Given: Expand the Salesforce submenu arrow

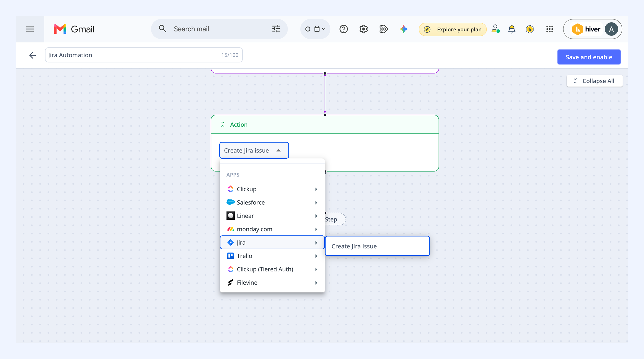Looking at the screenshot, I should [x=316, y=202].
